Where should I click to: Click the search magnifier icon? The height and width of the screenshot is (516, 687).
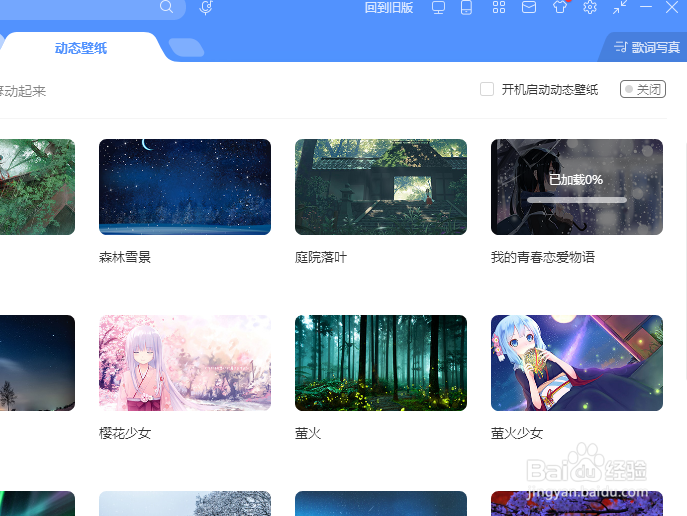[x=166, y=7]
